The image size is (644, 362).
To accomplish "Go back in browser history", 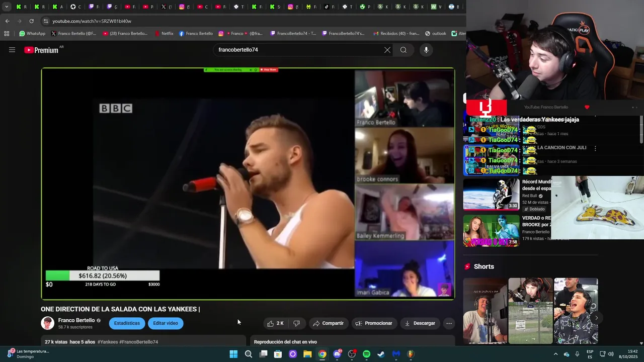I will point(7,21).
